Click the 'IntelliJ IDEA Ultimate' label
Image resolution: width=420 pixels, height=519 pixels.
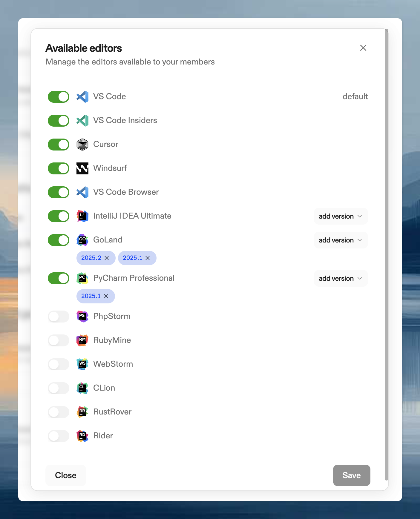click(132, 216)
